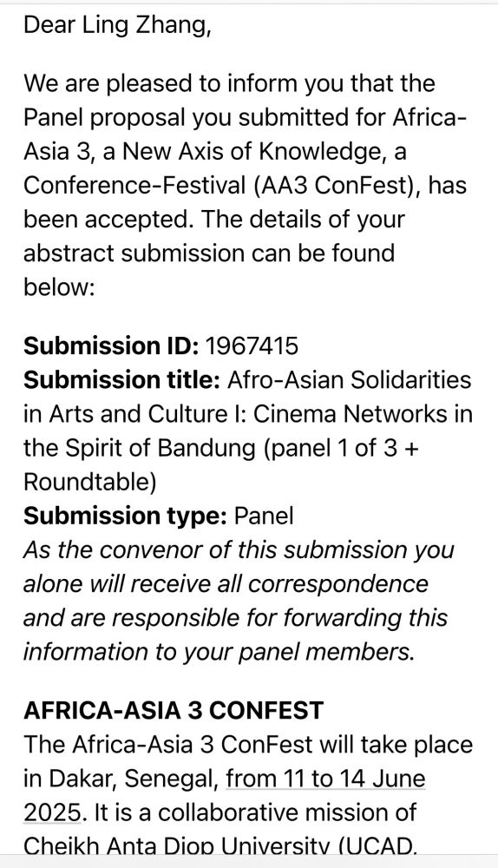Screen dimensions: 498x868
Task: Click the bold "Submission title:" label
Action: [x=122, y=380]
